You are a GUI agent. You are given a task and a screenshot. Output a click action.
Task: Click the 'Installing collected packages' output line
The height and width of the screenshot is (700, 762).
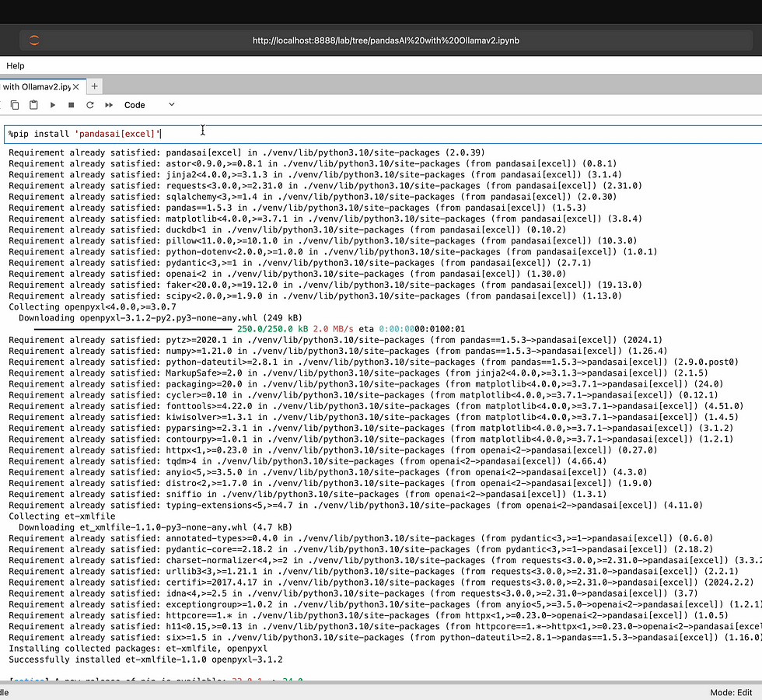tap(138, 648)
